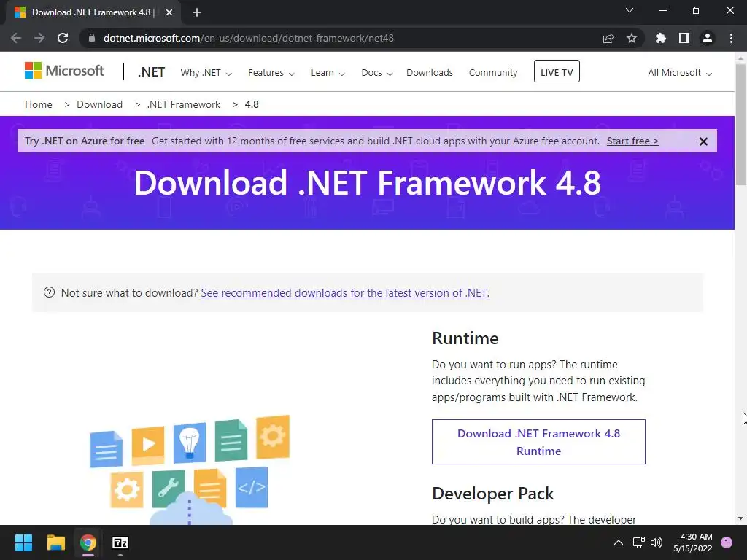Image resolution: width=747 pixels, height=560 pixels.
Task: Click the Start free link
Action: click(x=632, y=141)
